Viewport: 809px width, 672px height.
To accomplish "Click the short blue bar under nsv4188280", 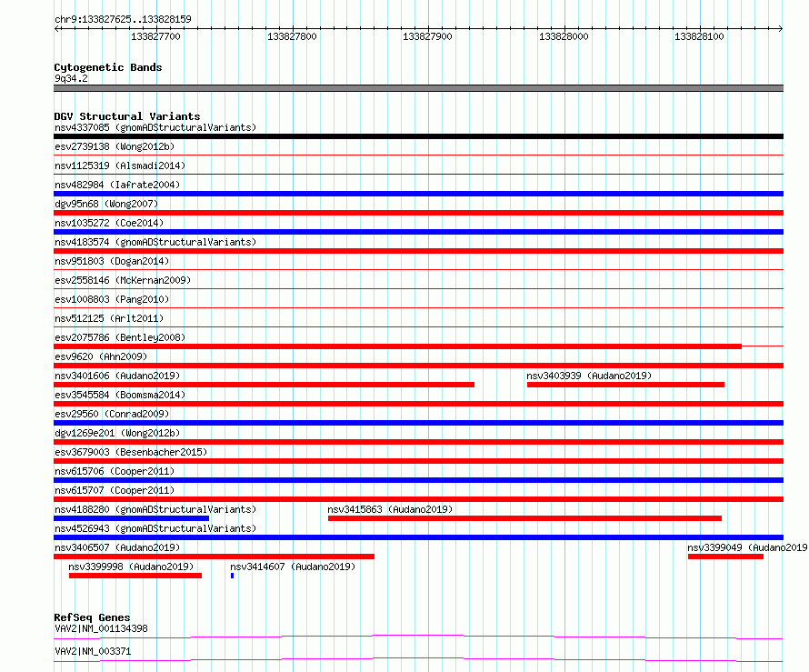I will [x=132, y=518].
